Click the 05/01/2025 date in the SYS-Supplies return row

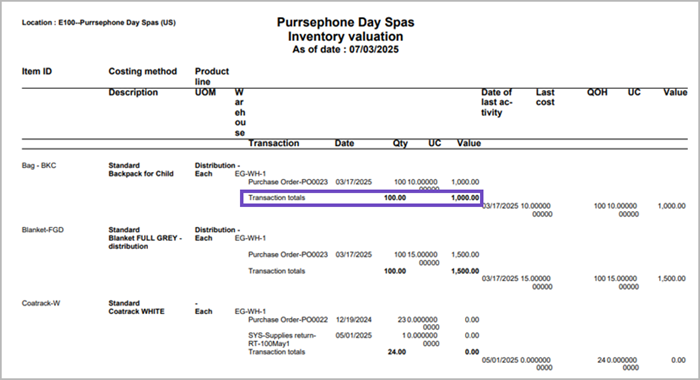tap(354, 335)
